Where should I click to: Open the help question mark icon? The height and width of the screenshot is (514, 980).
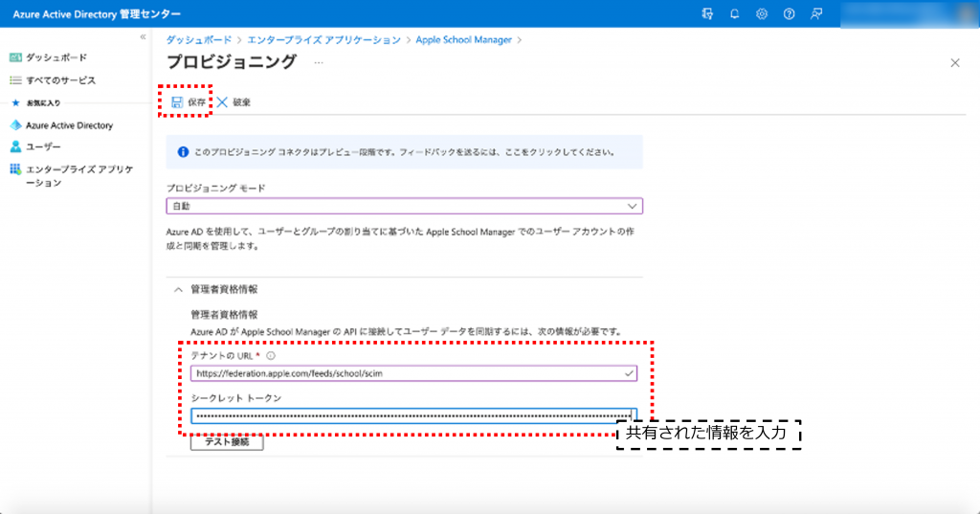pos(789,13)
